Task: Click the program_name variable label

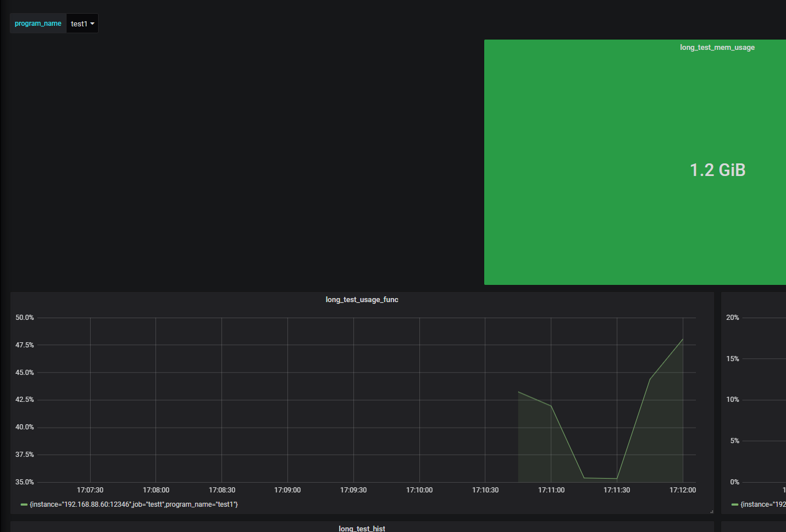Action: click(38, 24)
